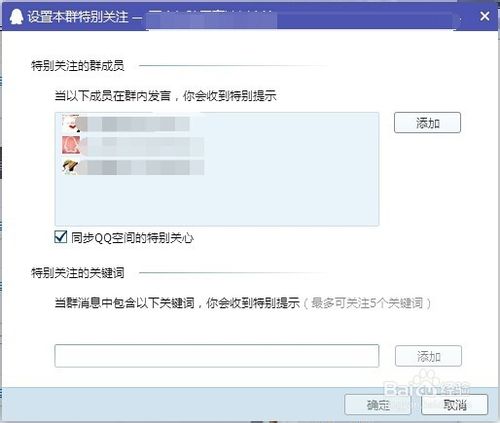
Task: Click the 同步QQ空间的特别关心 label text
Action: 132,238
